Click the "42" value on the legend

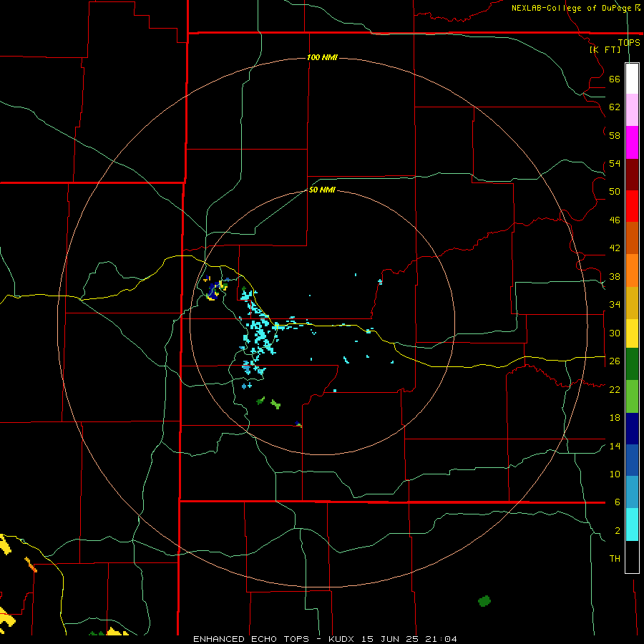click(615, 248)
